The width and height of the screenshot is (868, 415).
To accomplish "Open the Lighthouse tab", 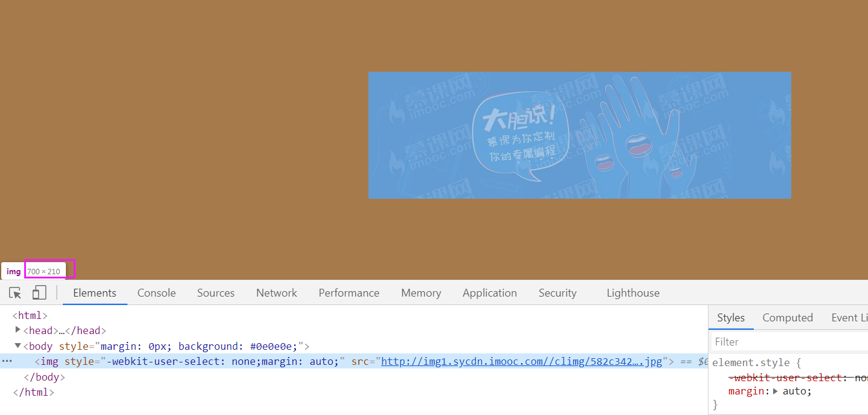I will click(633, 293).
